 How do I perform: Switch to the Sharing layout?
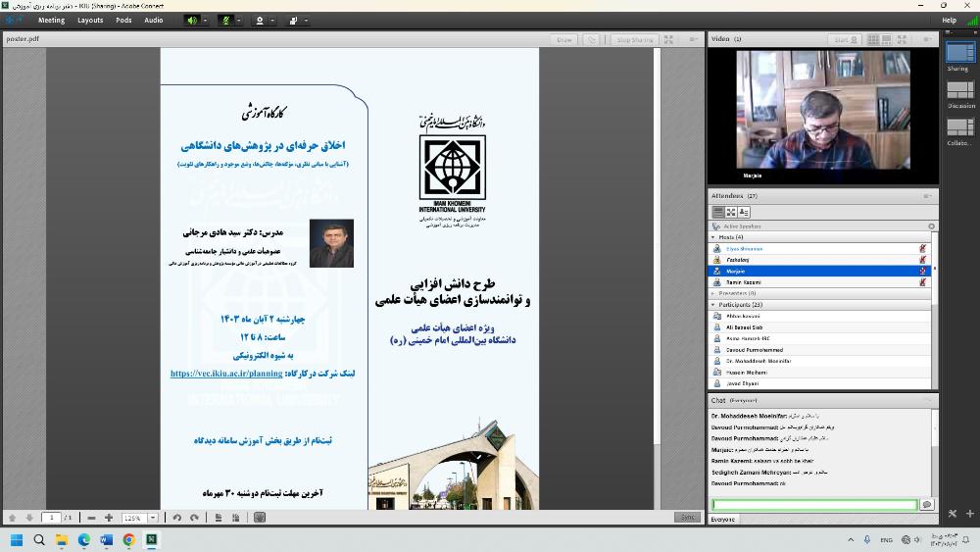[959, 54]
